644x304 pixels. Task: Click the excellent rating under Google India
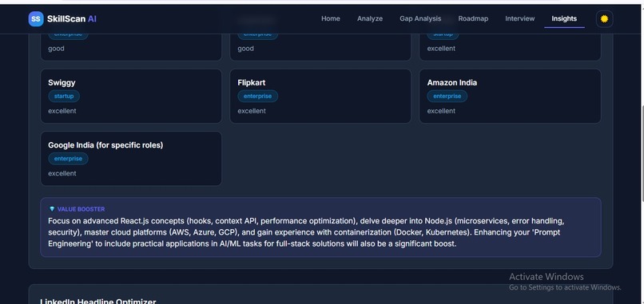pos(62,173)
